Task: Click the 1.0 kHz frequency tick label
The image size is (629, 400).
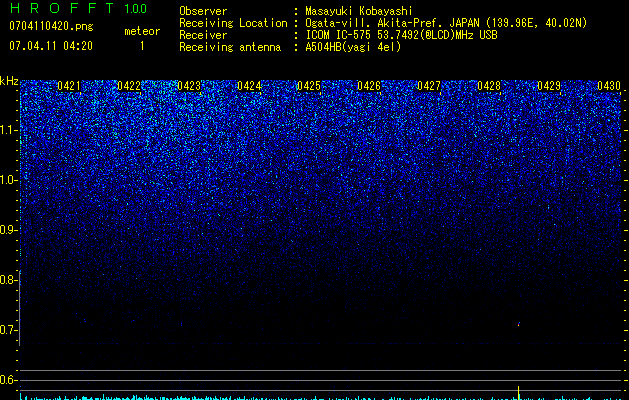Action: point(8,180)
